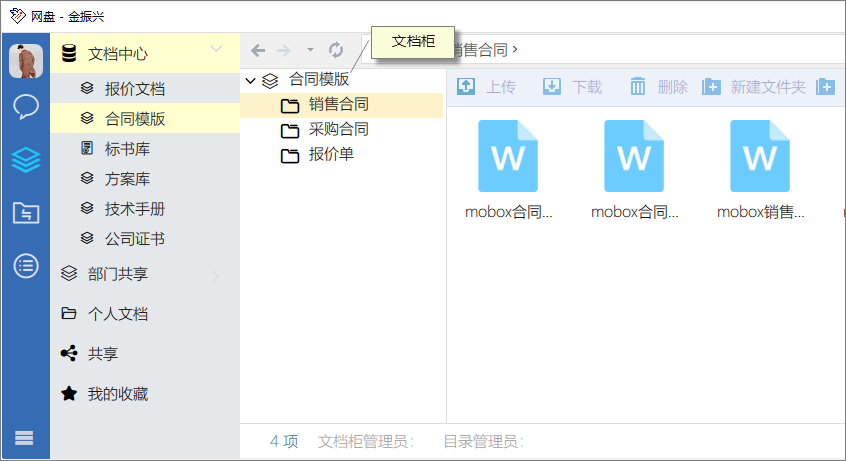
Task: Click the user avatar picture
Action: click(x=26, y=61)
